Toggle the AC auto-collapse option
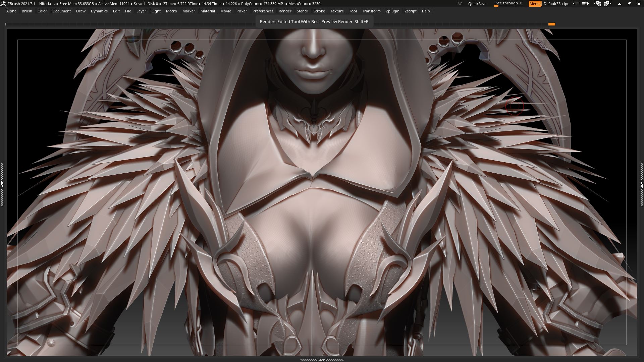644x362 pixels. (x=460, y=4)
